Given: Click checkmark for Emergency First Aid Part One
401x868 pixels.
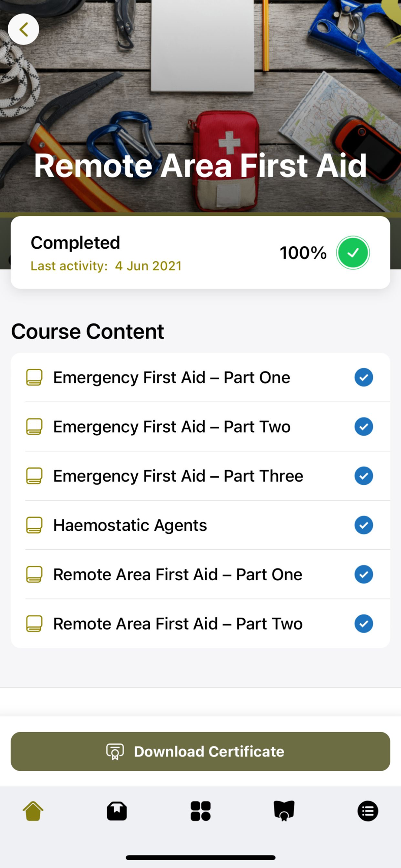Looking at the screenshot, I should point(364,377).
